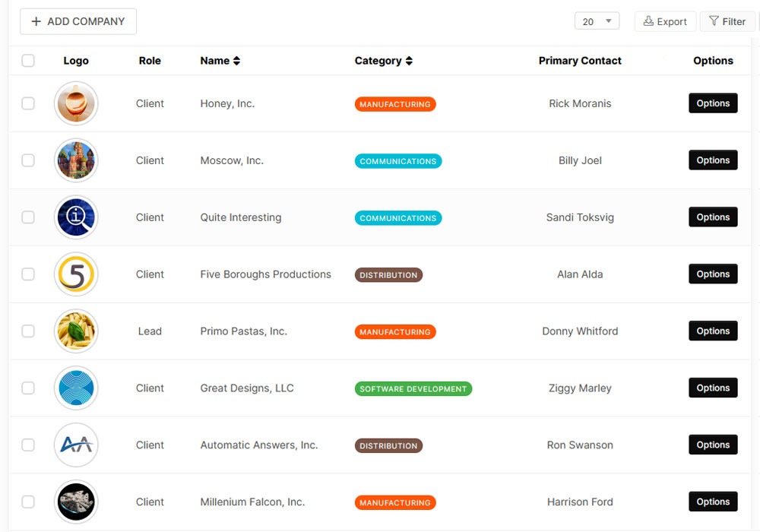This screenshot has height=532, width=760.
Task: Click the green Software Development category tag
Action: tap(413, 388)
